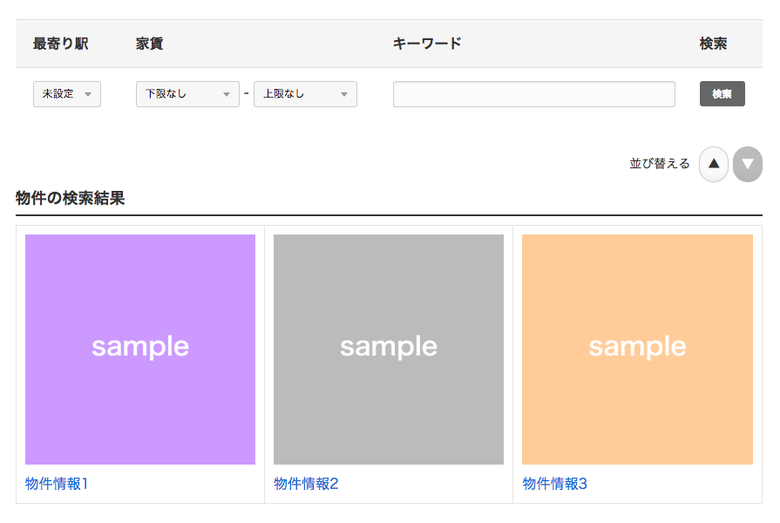Click the 検索 column header text

coord(713,43)
